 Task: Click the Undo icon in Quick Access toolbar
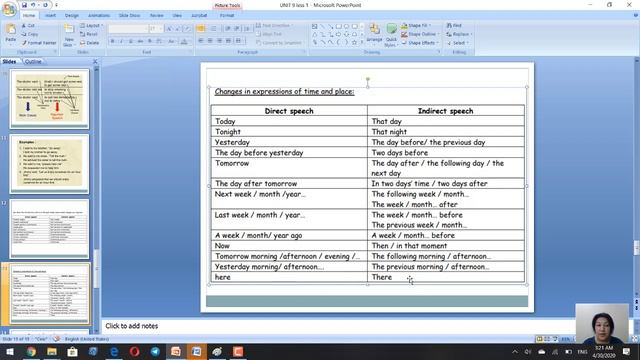pos(33,5)
